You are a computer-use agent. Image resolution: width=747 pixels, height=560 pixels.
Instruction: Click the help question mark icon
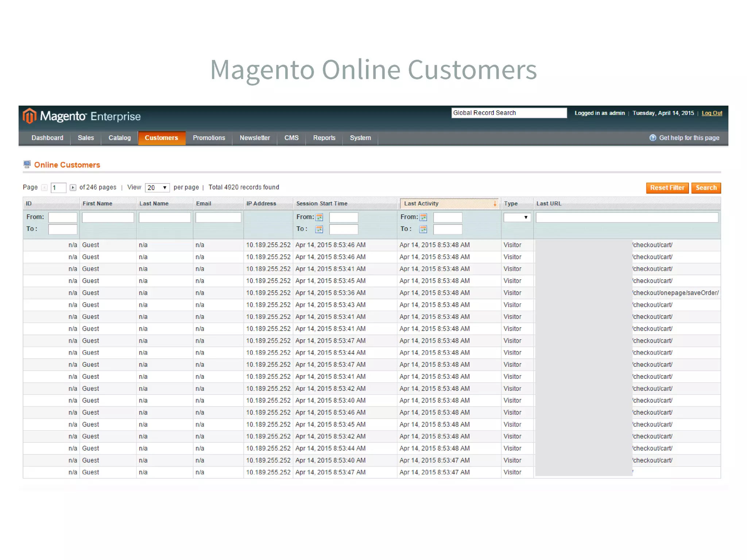click(x=653, y=138)
